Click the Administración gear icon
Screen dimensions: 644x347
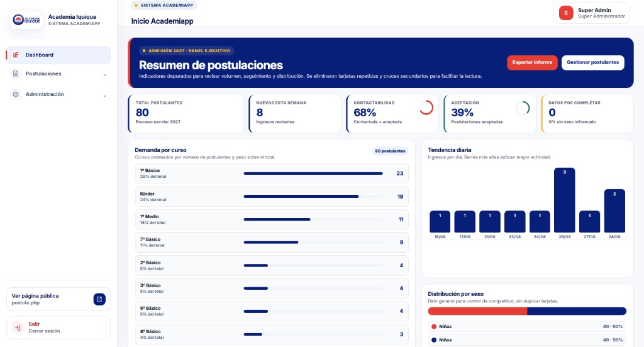click(16, 94)
